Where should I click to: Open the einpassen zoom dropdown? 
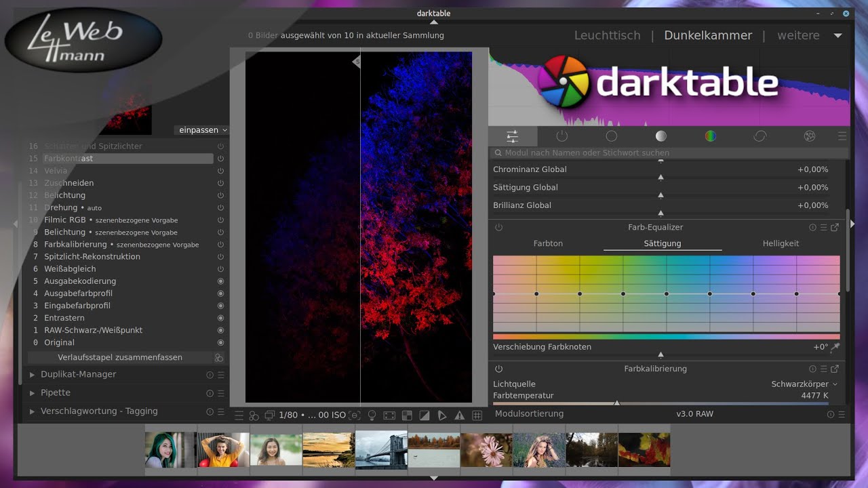click(203, 130)
